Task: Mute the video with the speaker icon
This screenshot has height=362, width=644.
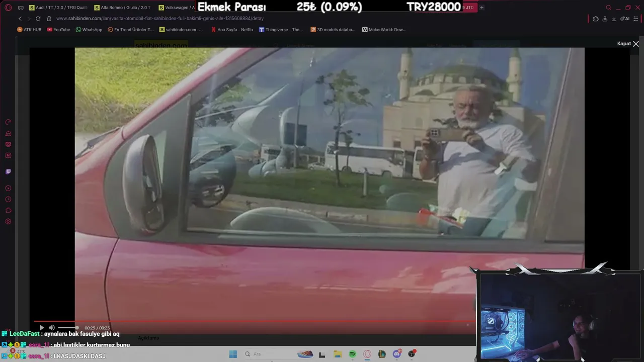Action: coord(51,328)
